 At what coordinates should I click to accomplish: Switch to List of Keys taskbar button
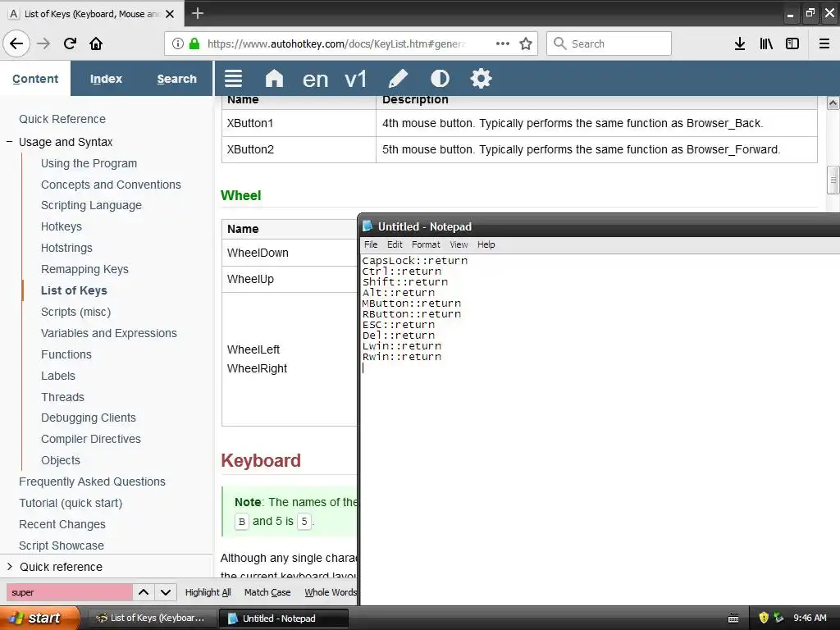point(151,619)
